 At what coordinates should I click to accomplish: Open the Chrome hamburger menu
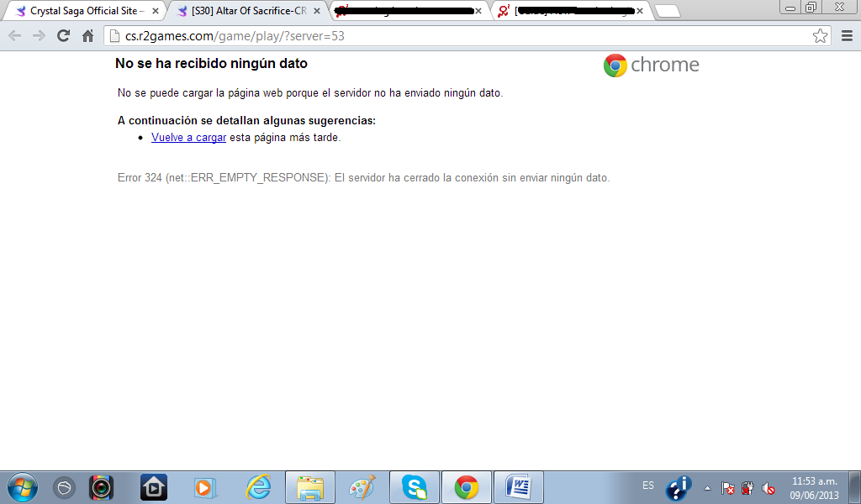[846, 36]
